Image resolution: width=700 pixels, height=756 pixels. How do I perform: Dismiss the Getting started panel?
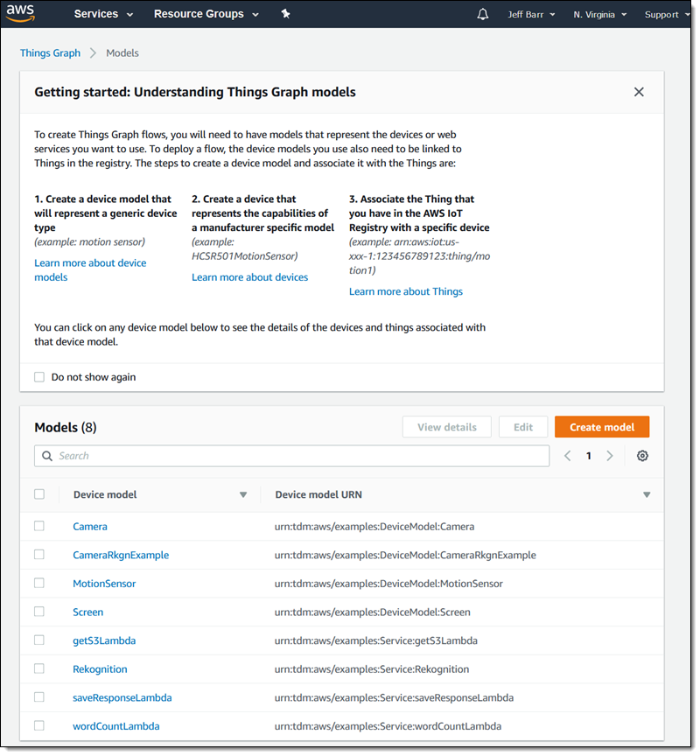(x=639, y=92)
